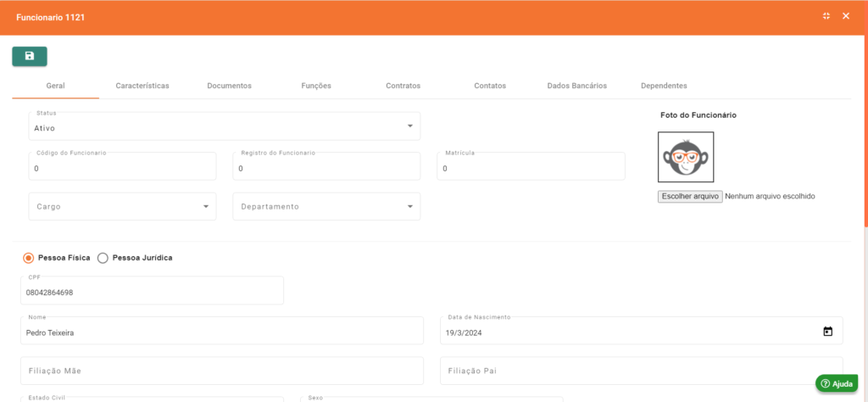Screen dimensions: 868x402
Task: Open the Dependentes tab
Action: click(x=664, y=86)
